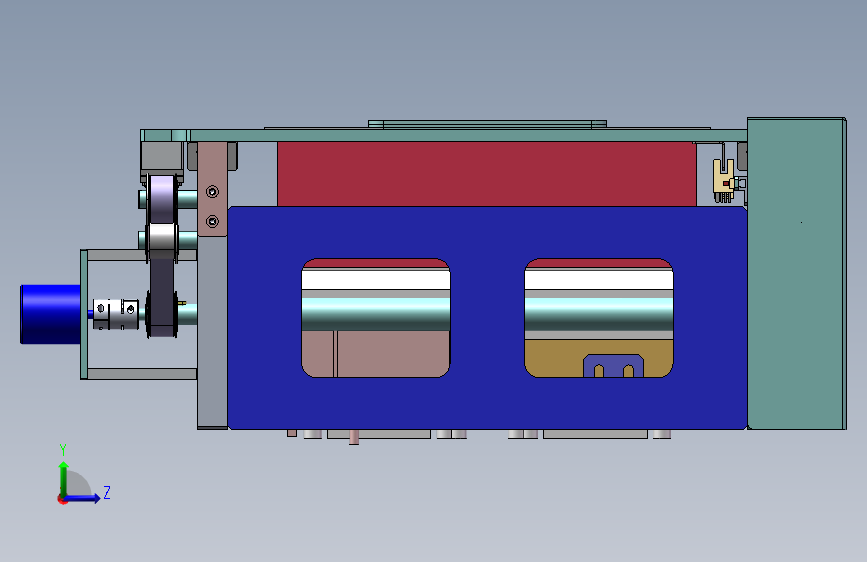Select the gray vertical side plate
Image resolution: width=867 pixels, height=562 pixels.
(x=212, y=332)
